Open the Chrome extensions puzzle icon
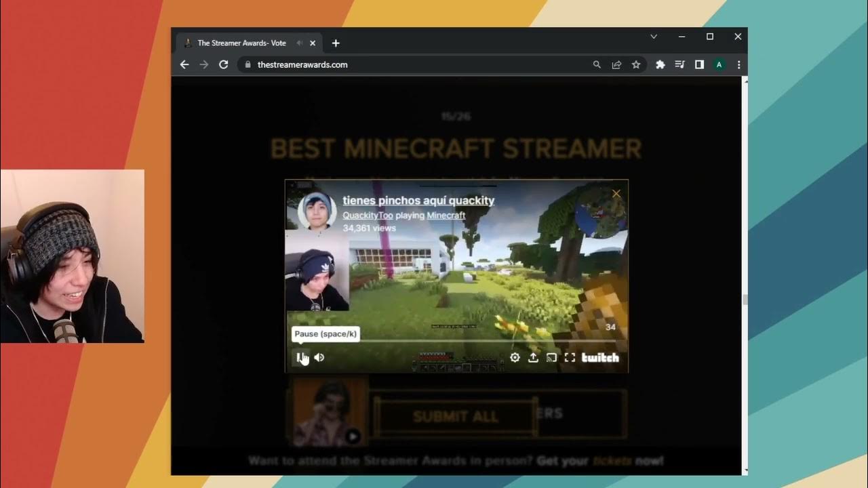Screen dimensions: 868x488 coord(660,64)
